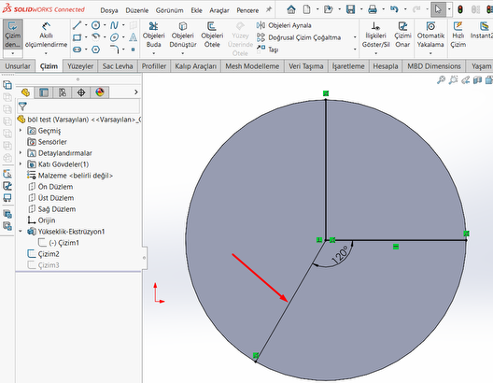Toggle Hızlı Çizim rapid sketch
The width and height of the screenshot is (494, 384).
[458, 35]
